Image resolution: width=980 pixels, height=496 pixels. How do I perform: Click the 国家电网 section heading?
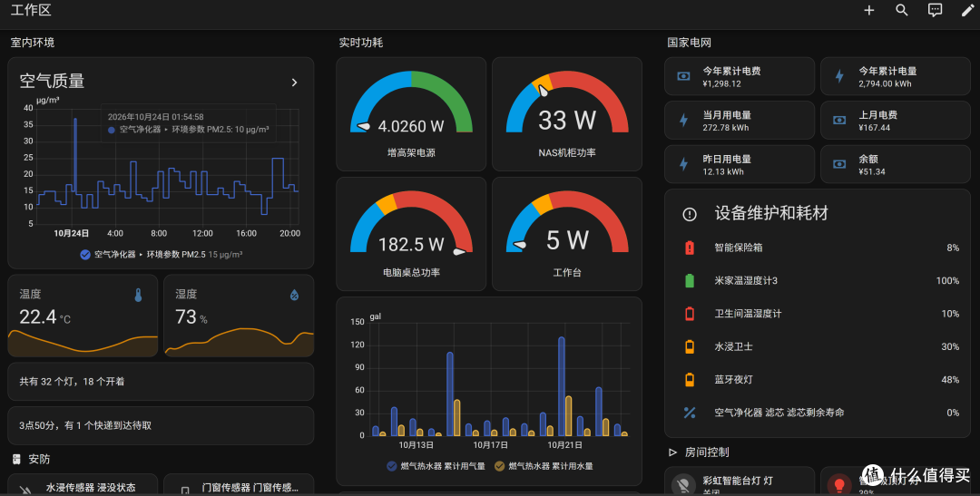pyautogui.click(x=690, y=43)
